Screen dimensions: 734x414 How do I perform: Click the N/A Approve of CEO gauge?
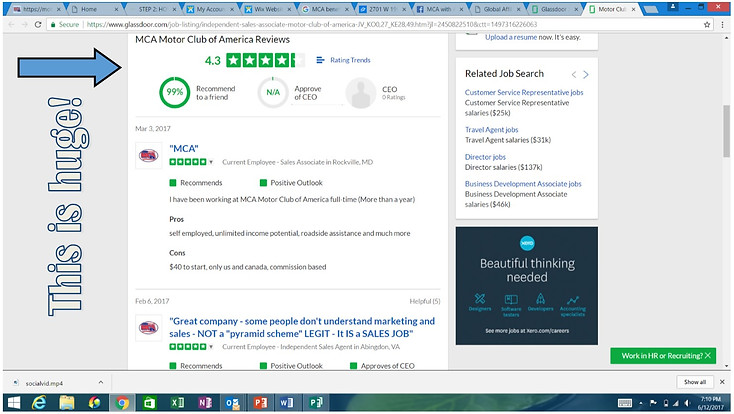tap(273, 92)
